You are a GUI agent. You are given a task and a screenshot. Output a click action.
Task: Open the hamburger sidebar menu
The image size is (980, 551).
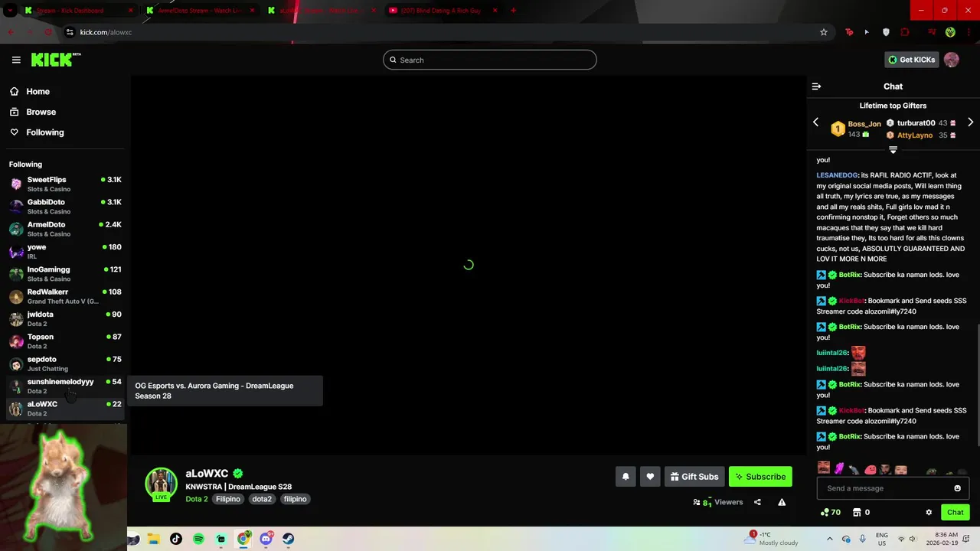coord(16,60)
